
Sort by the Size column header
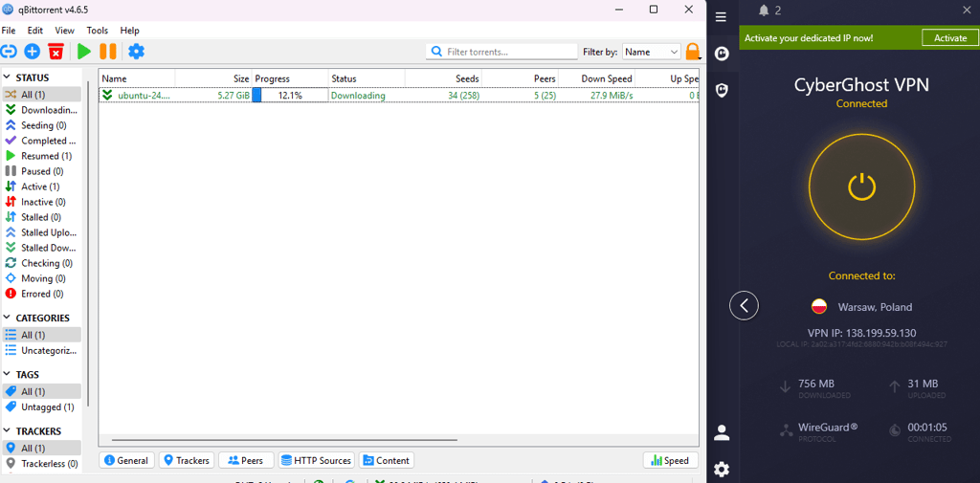(213, 78)
